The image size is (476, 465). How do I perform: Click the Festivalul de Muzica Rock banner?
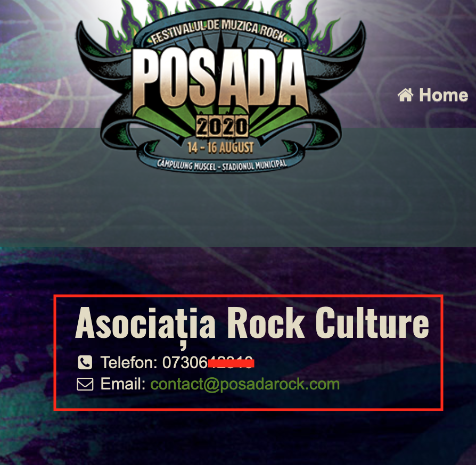point(218,31)
